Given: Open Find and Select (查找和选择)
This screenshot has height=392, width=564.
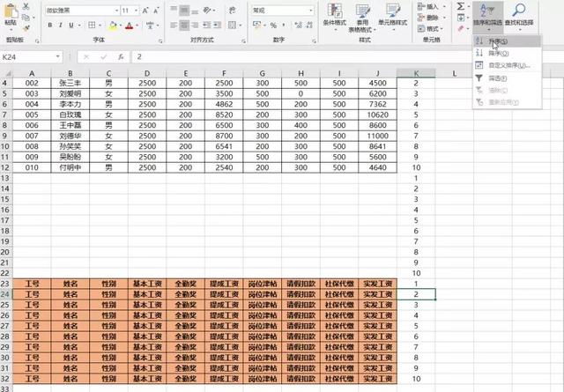Looking at the screenshot, I should pos(519,18).
